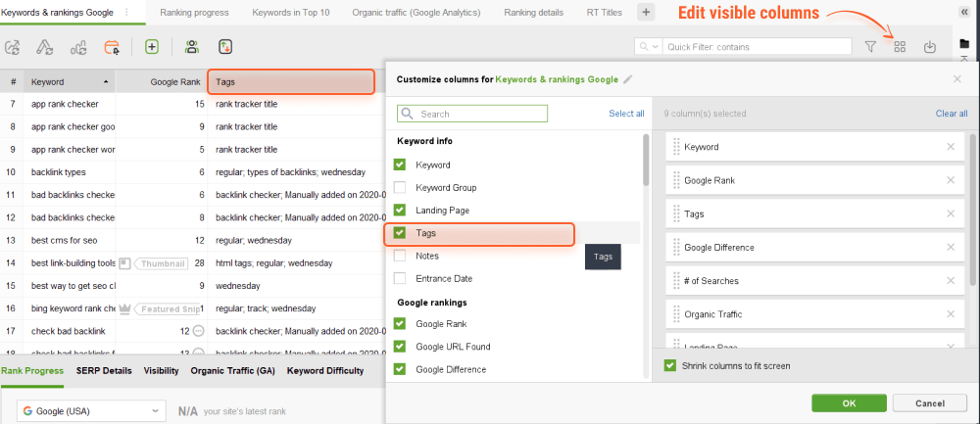This screenshot has width=980, height=424.
Task: Collapse the sidebar with double chevron icon
Action: click(x=964, y=12)
